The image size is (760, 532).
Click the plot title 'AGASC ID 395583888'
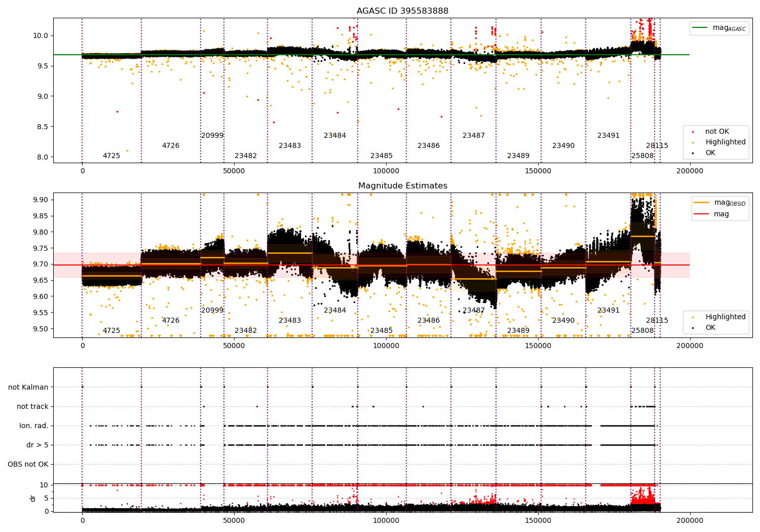click(x=402, y=11)
